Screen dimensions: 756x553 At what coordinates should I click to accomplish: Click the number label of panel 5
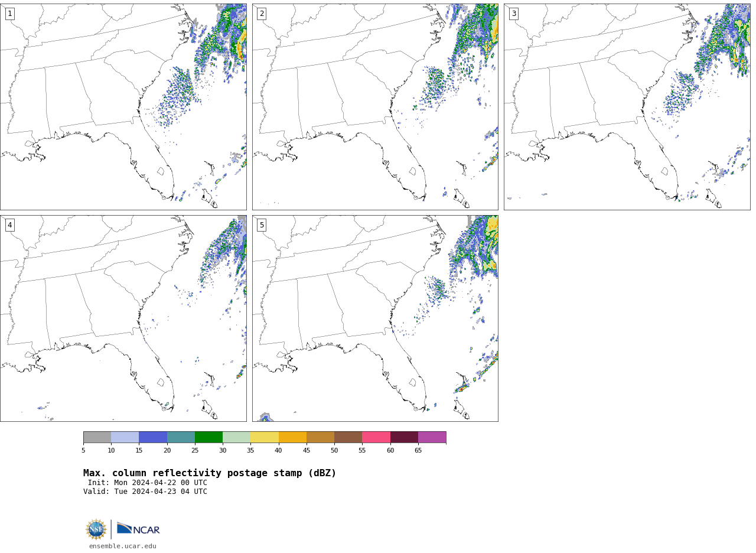pyautogui.click(x=262, y=225)
